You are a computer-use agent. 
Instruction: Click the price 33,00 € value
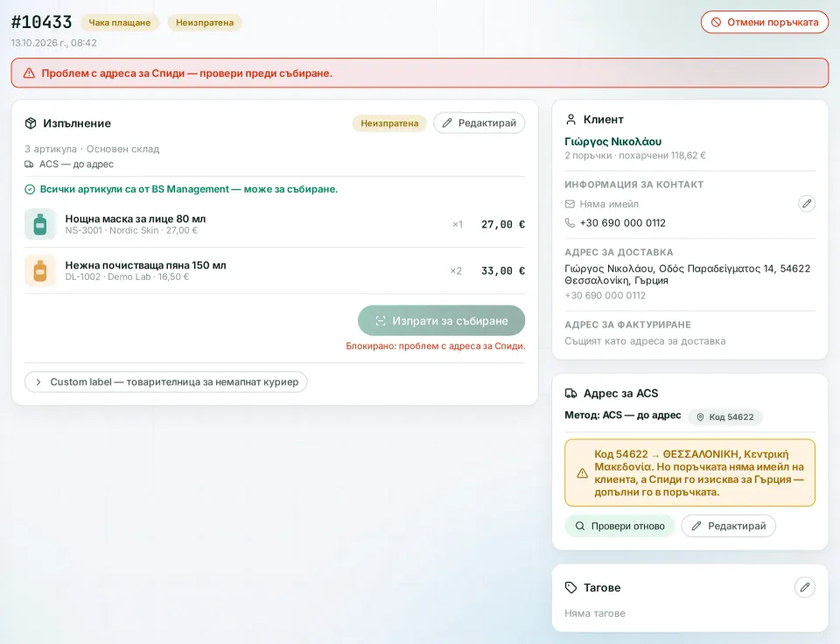503,271
